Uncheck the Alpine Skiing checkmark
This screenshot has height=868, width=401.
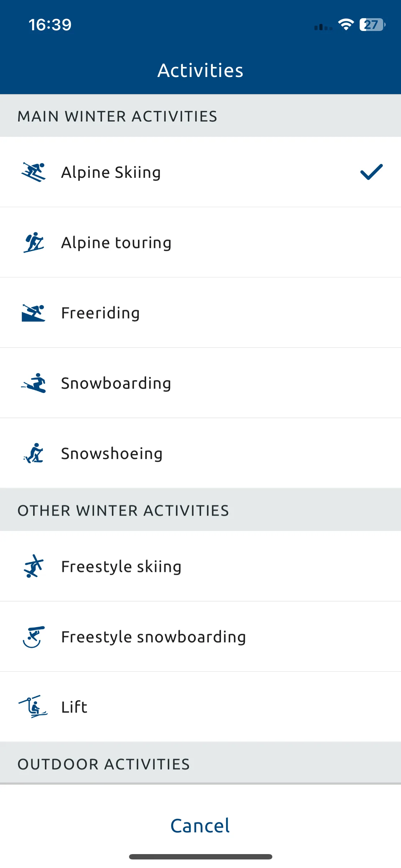(371, 172)
